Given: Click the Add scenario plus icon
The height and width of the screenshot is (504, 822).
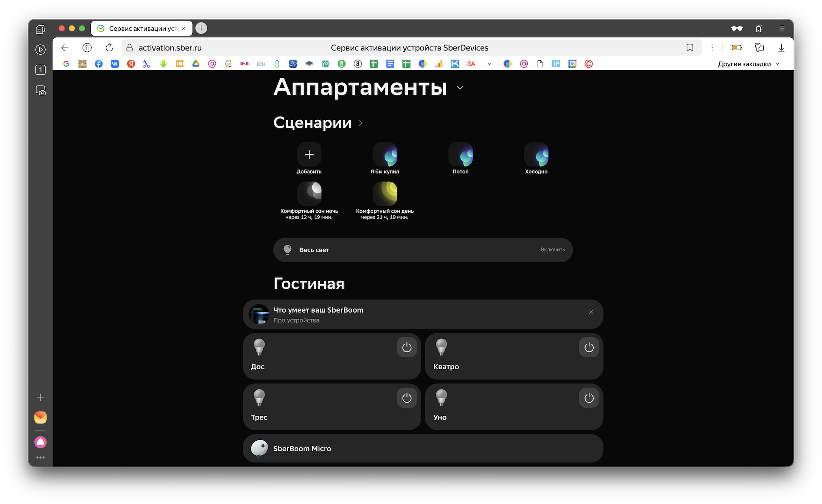Looking at the screenshot, I should point(309,154).
